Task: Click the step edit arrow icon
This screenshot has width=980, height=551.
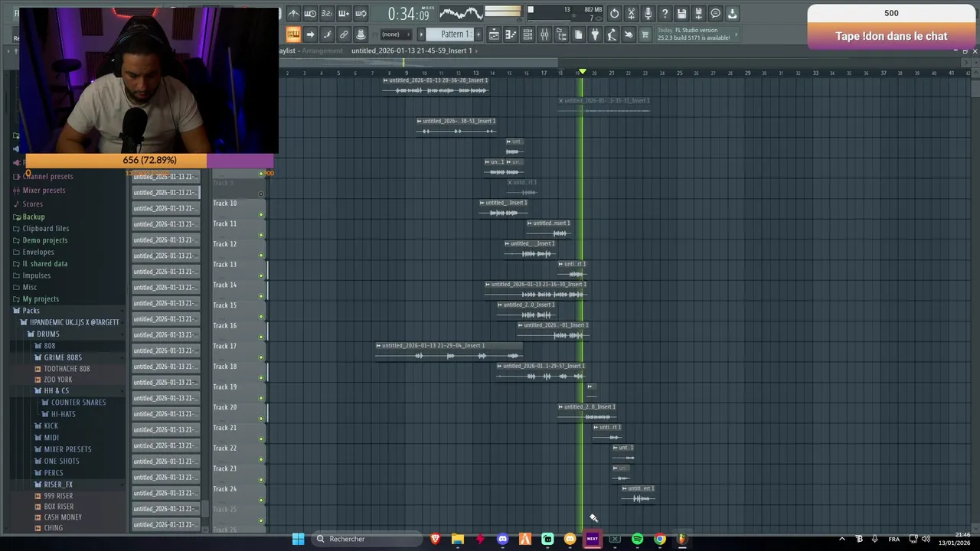Action: point(310,34)
